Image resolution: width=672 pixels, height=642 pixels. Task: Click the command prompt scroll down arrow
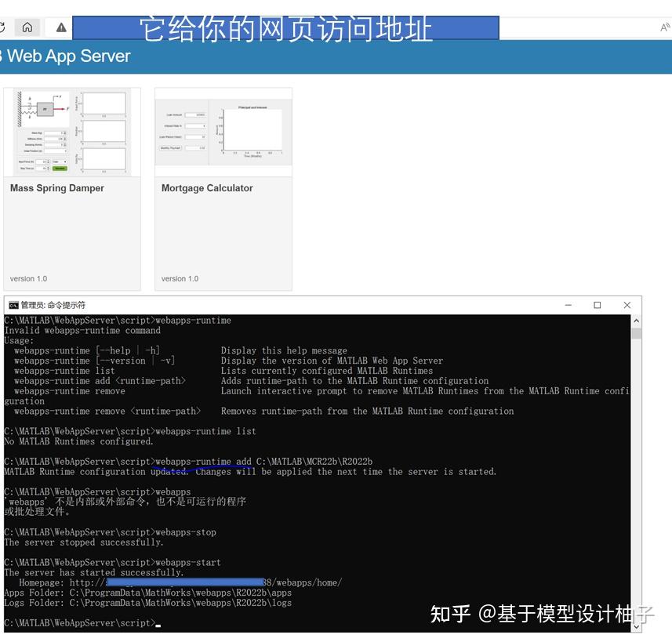pos(637,626)
